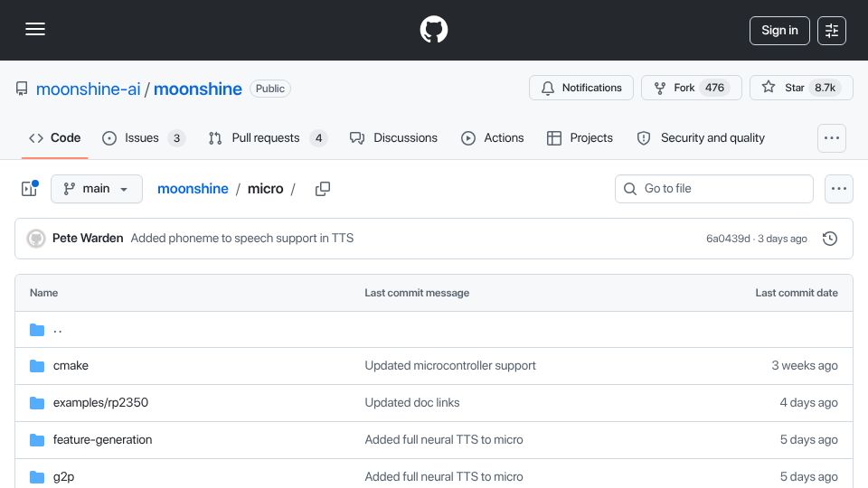Switch to the Code tab
The width and height of the screenshot is (868, 488).
pos(55,137)
